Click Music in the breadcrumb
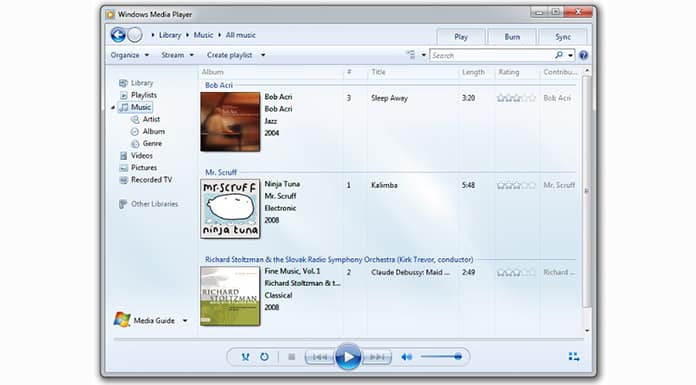This screenshot has height=385, width=696. [203, 35]
